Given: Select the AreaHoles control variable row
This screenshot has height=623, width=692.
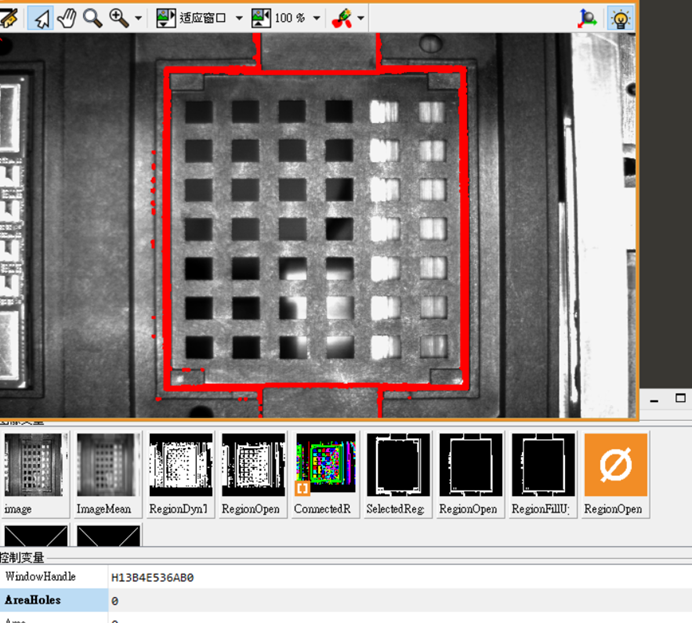Looking at the screenshot, I should [54, 600].
